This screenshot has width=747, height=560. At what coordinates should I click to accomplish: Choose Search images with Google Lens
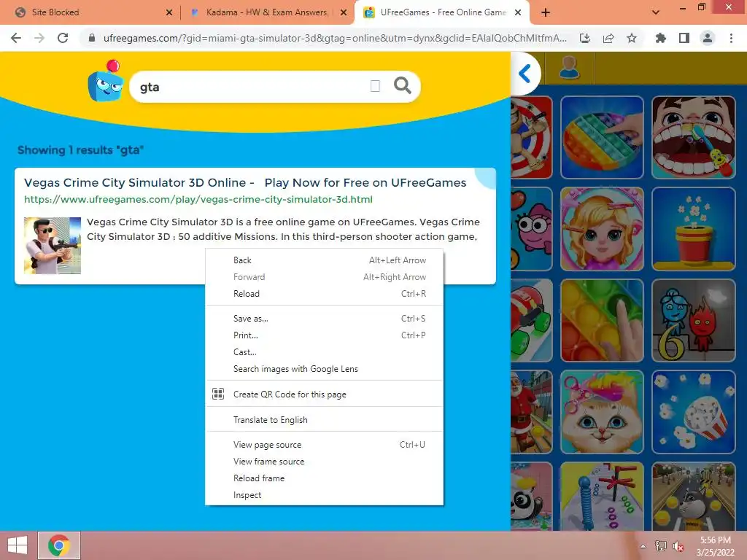324,368
